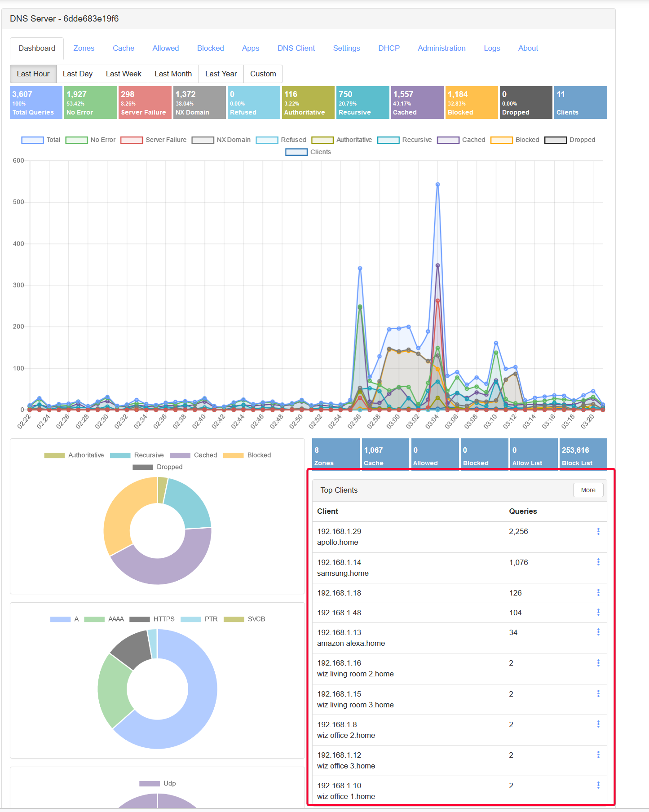
Task: Open the Blocked tab
Action: (x=211, y=48)
